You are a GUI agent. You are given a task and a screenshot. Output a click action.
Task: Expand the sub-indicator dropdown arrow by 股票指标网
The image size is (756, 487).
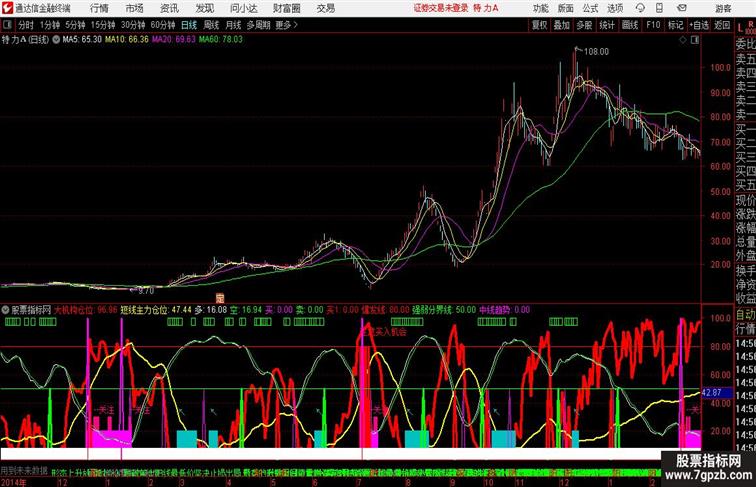click(5, 310)
